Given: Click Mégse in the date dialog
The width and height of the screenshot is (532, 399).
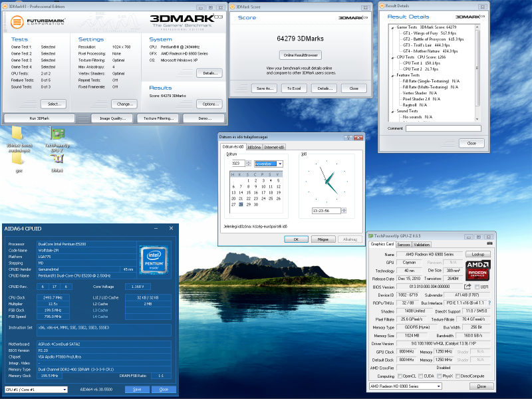Looking at the screenshot, I should (323, 239).
